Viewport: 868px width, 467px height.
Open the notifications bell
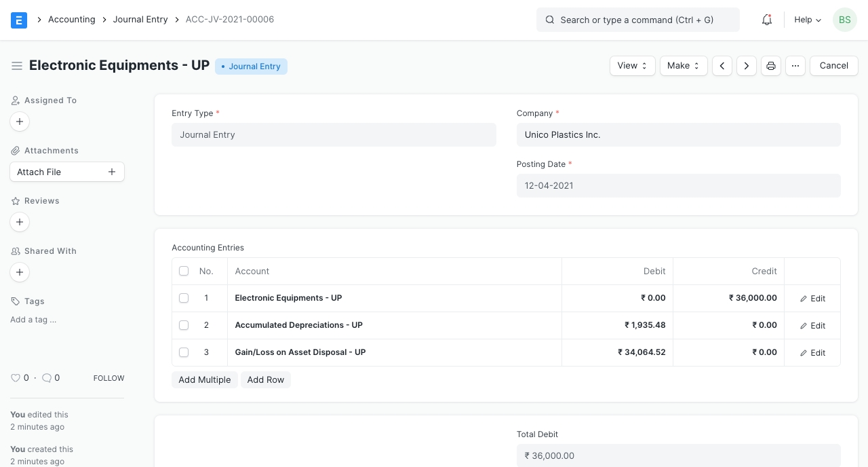[x=767, y=20]
